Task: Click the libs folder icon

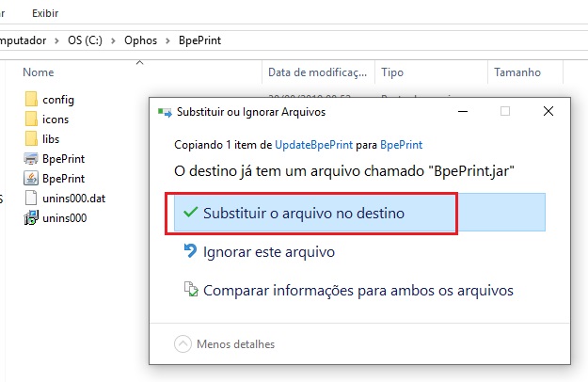Action: [x=31, y=138]
